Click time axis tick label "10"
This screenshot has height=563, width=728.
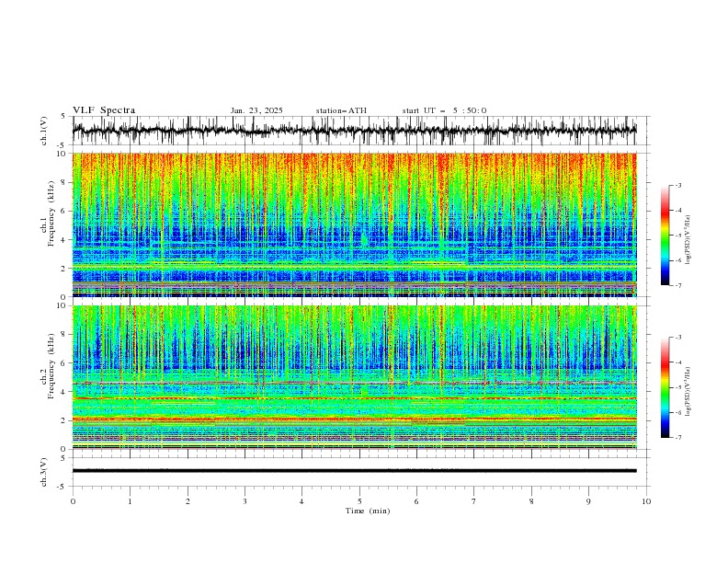pos(646,501)
